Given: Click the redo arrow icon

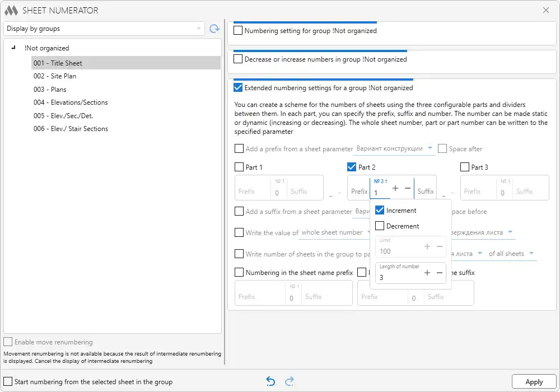Looking at the screenshot, I should click(x=290, y=381).
